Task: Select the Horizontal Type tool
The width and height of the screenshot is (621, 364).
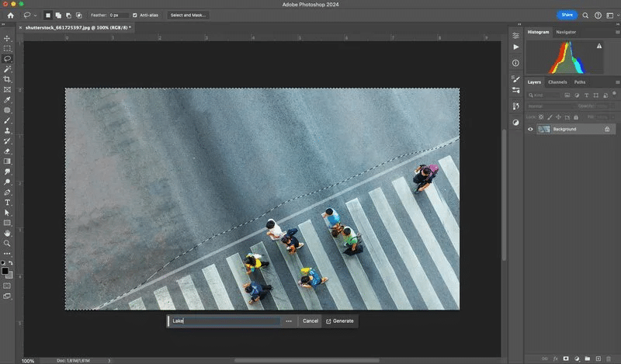Action: pos(8,202)
